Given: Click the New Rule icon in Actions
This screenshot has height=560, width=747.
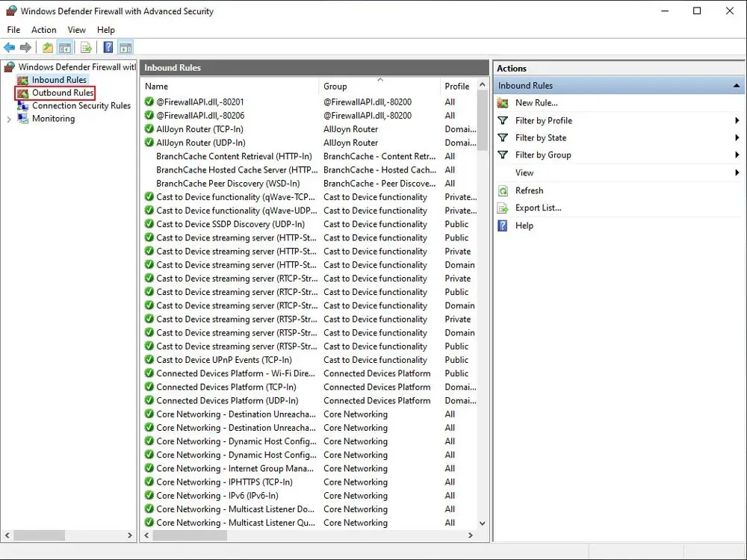Looking at the screenshot, I should 503,103.
